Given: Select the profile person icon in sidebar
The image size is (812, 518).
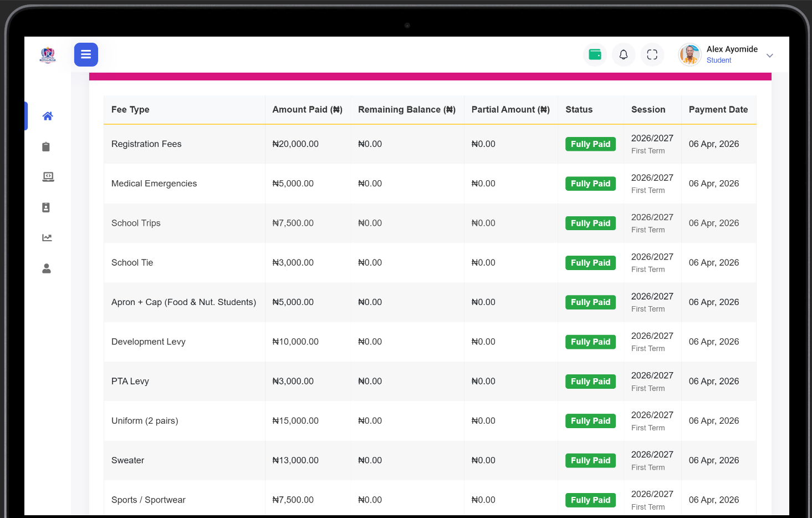Looking at the screenshot, I should tap(47, 268).
